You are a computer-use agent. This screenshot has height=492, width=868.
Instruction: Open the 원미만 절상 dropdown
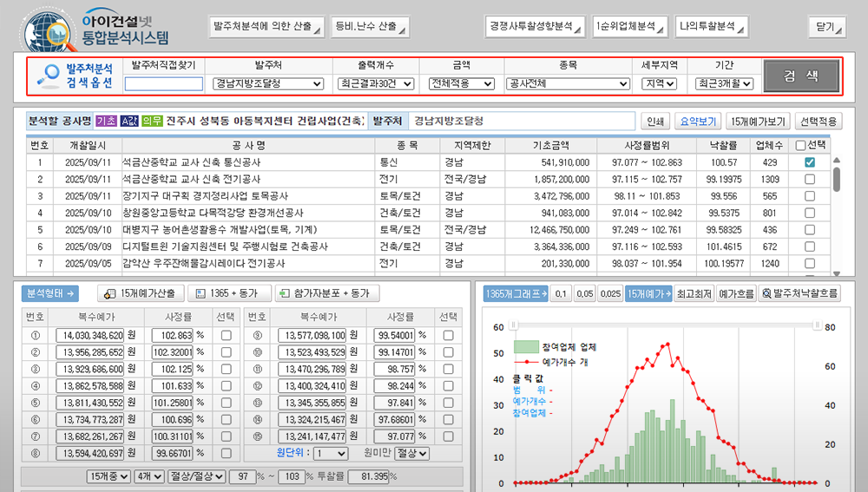[x=411, y=453]
